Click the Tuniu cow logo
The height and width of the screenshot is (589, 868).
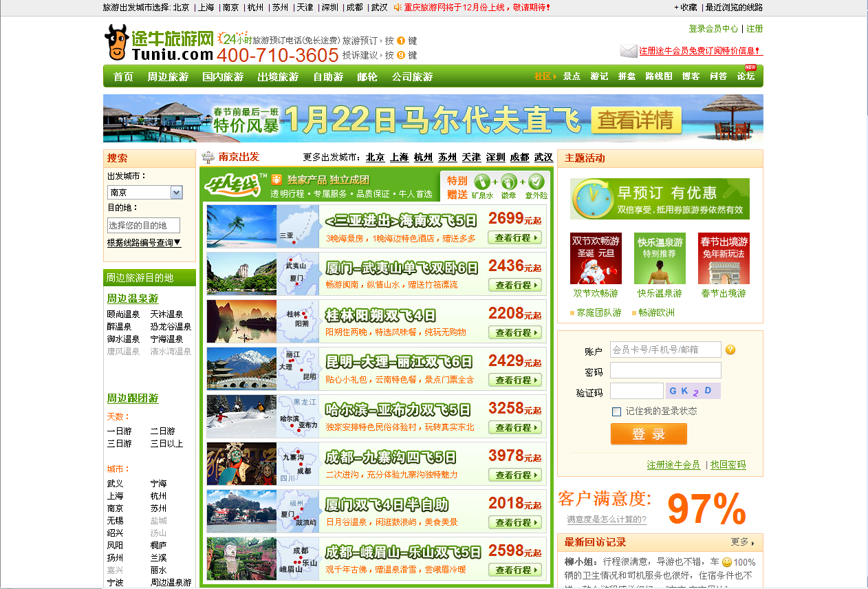tap(116, 43)
